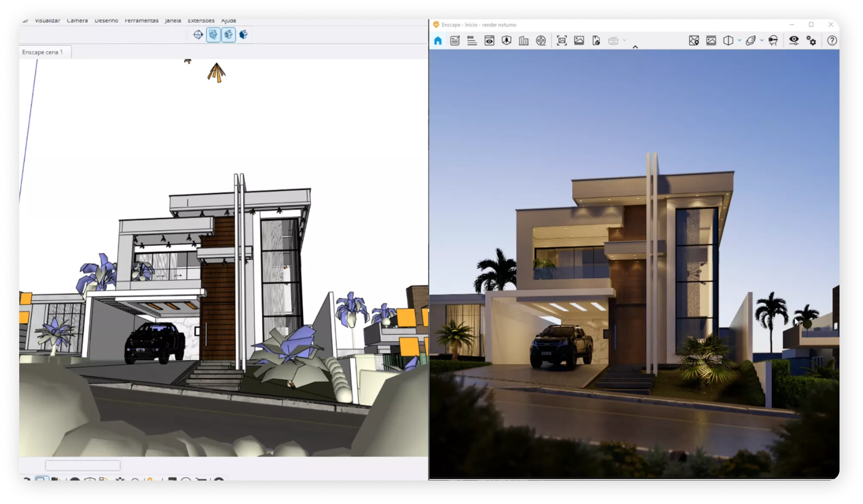The image size is (863, 504).
Task: Click the help question mark icon
Action: pyautogui.click(x=831, y=41)
